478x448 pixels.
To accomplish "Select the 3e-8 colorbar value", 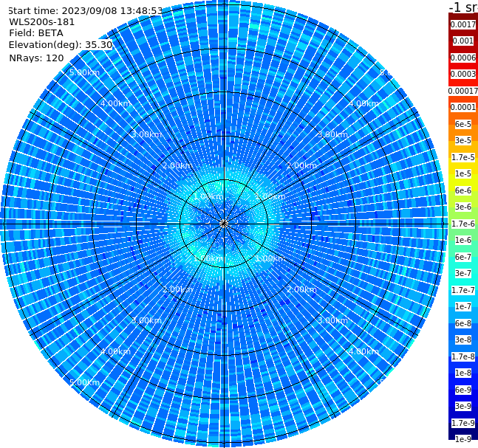I will 463,340.
